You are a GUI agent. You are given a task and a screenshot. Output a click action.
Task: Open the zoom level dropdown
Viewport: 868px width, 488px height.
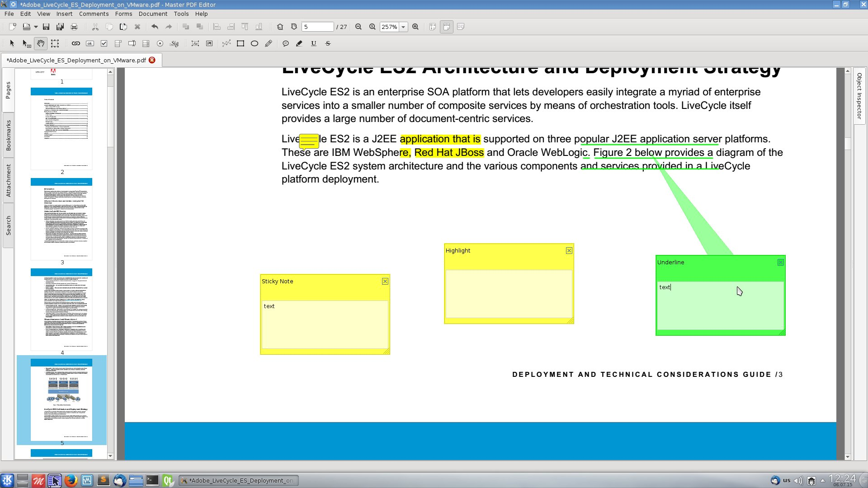[403, 27]
